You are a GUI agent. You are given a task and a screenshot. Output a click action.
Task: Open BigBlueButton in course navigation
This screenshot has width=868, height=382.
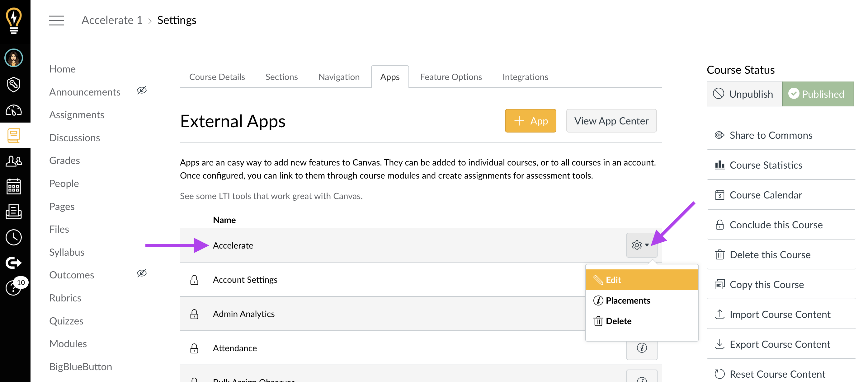point(81,366)
